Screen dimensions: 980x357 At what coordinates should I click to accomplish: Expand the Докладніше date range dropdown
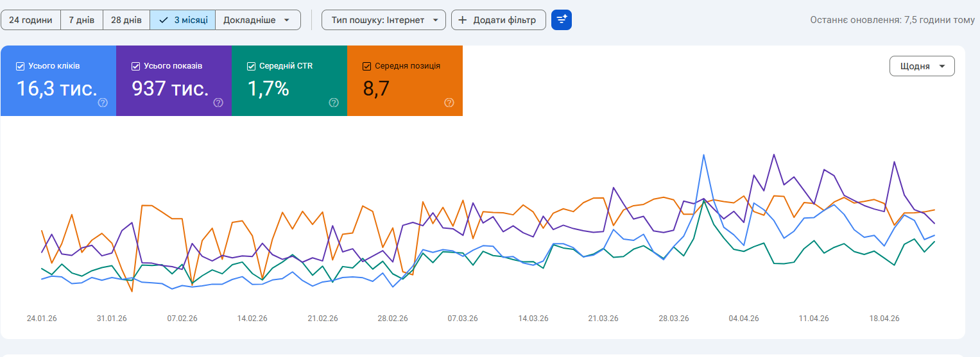[x=257, y=20]
